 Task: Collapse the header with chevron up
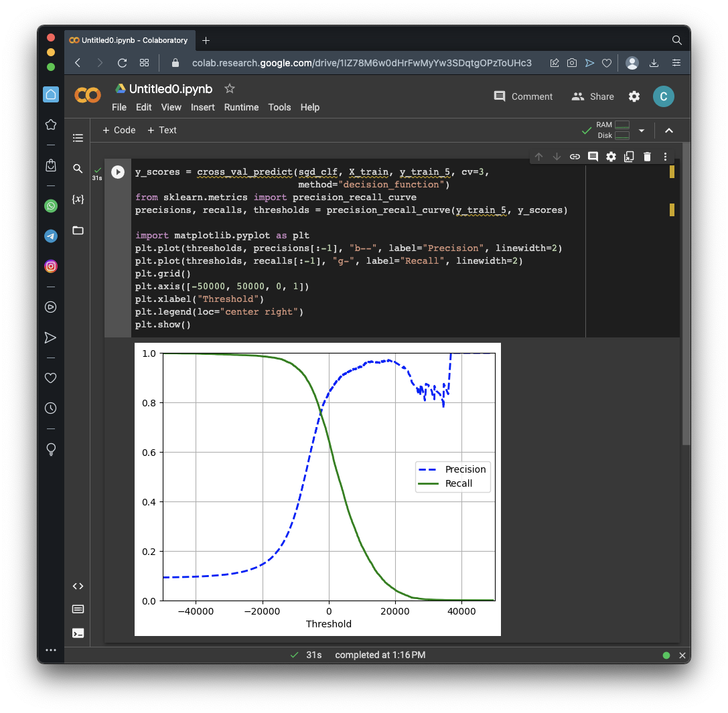pos(668,131)
